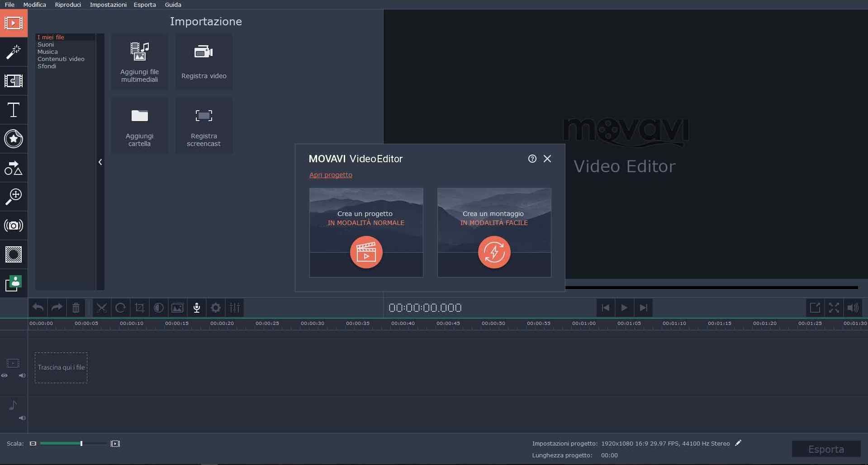The image size is (868, 465).
Task: Edit project settings with pencil icon
Action: point(738,443)
